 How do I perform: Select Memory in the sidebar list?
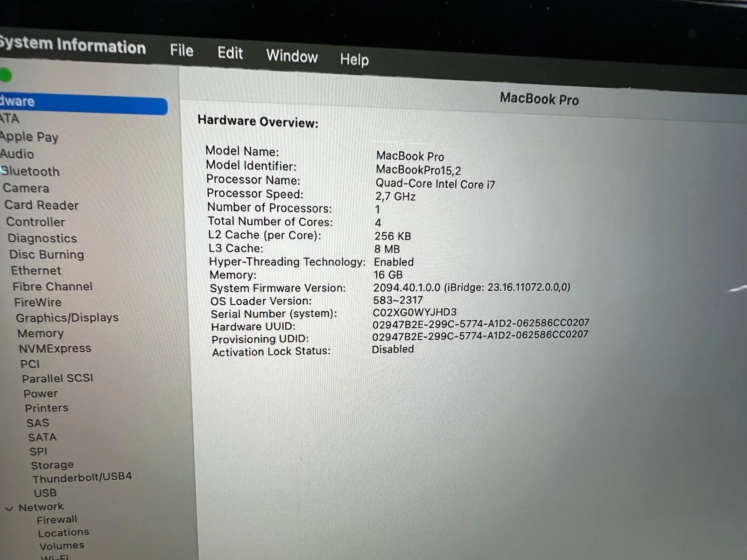coord(41,333)
